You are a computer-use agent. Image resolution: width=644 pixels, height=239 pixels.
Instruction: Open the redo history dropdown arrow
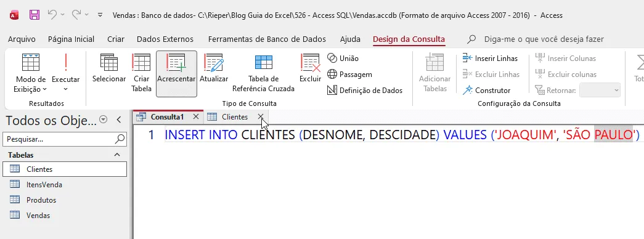coord(87,15)
